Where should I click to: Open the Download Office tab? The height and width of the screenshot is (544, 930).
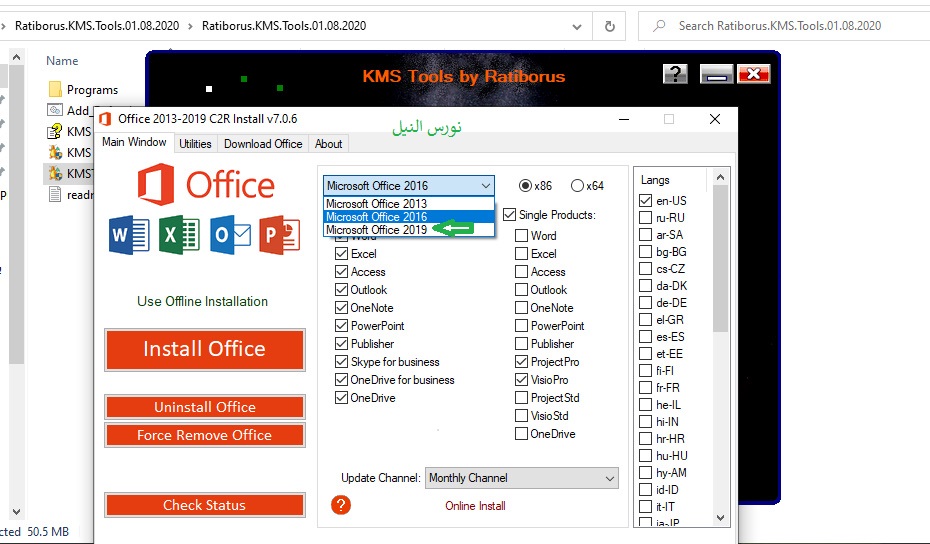pos(263,144)
